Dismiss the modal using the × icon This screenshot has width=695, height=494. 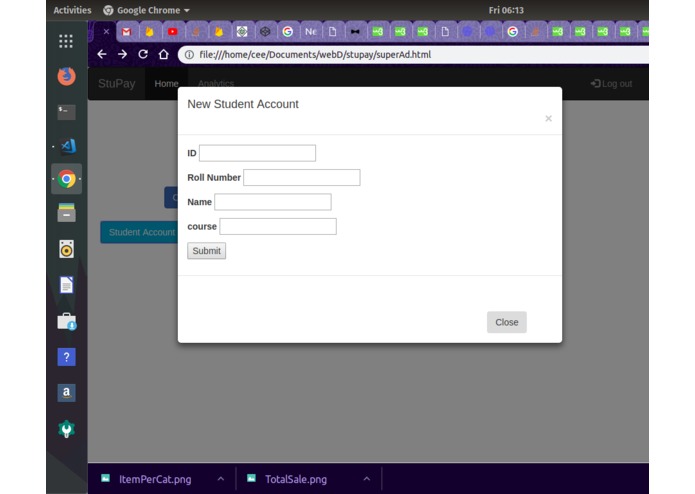(x=548, y=118)
